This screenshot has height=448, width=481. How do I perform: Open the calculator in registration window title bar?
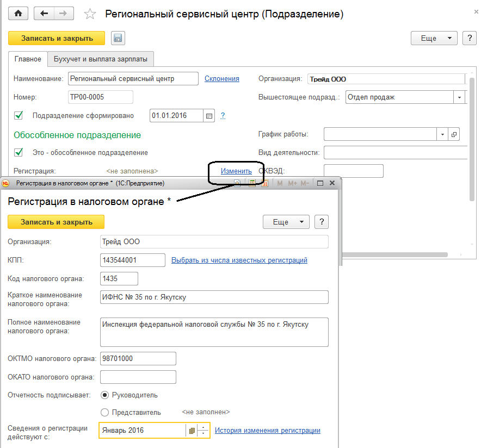(x=252, y=183)
